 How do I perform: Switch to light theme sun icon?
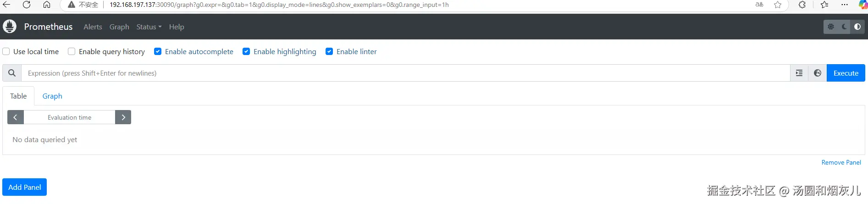pyautogui.click(x=831, y=27)
